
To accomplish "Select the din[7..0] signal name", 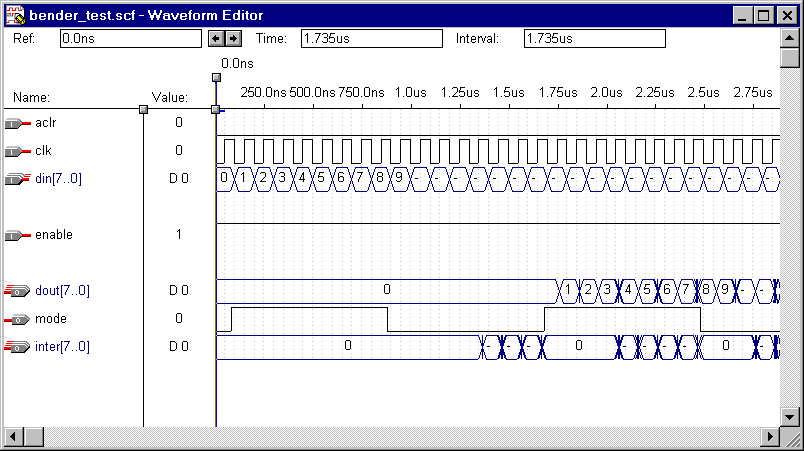I will 58,179.
